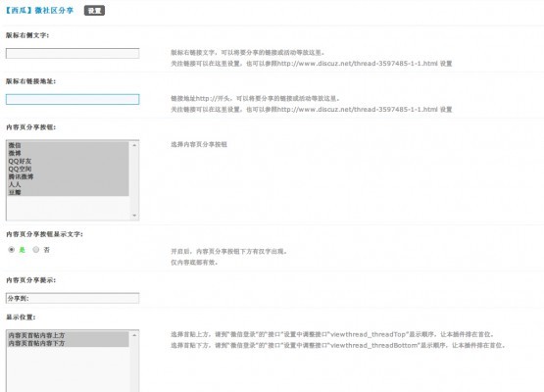Screen dimensions: 544x392
Task: Select QQ好友 in share button list
Action: tap(69, 161)
